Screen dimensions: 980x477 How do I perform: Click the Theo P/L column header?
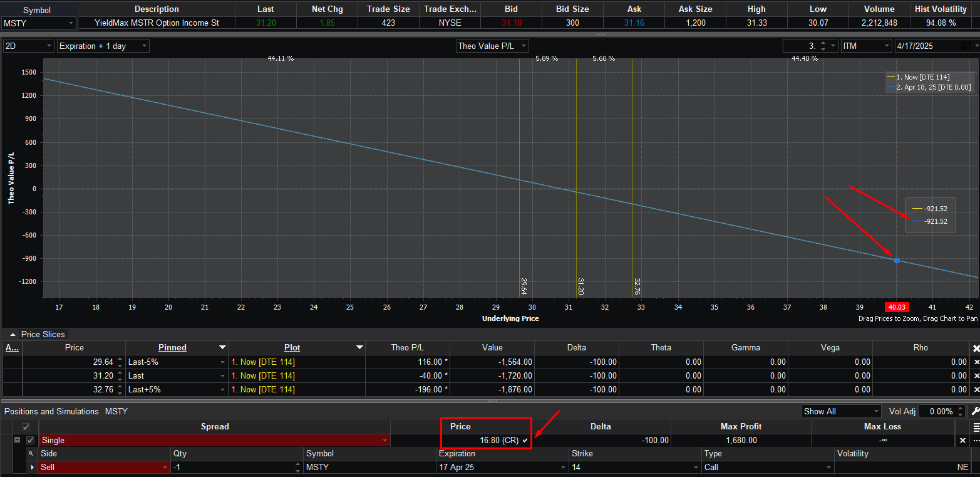408,347
